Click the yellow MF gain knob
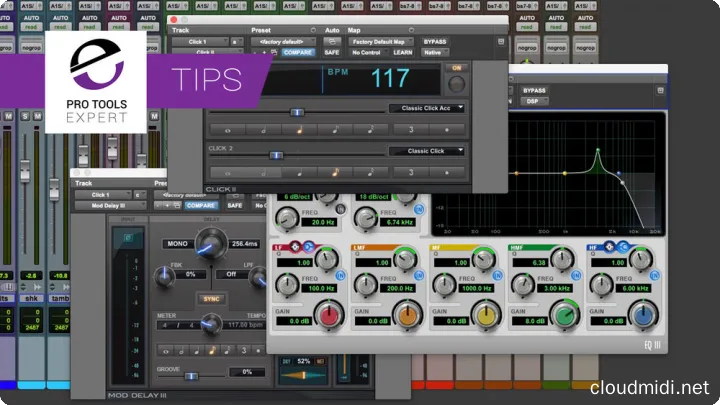This screenshot has width=720, height=405. [485, 317]
